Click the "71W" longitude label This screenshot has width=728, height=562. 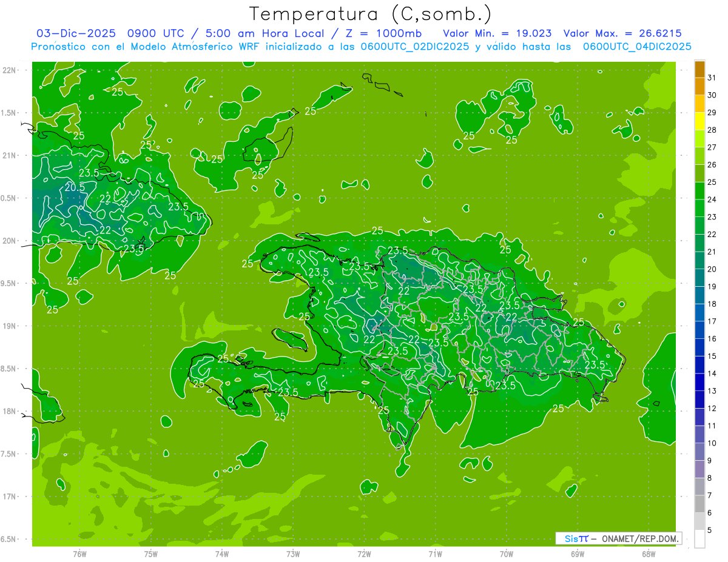coord(435,554)
